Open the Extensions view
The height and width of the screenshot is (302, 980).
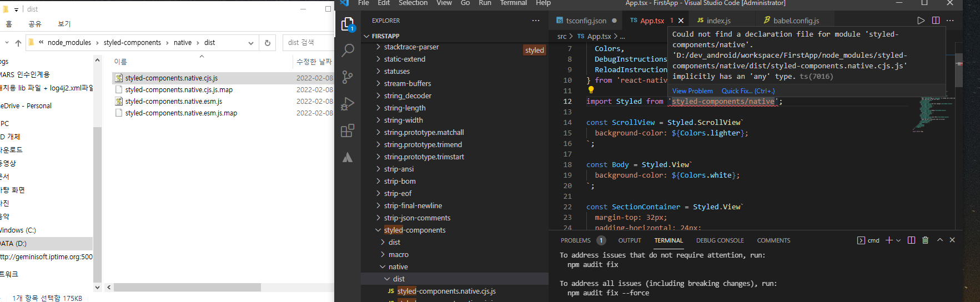pyautogui.click(x=348, y=130)
